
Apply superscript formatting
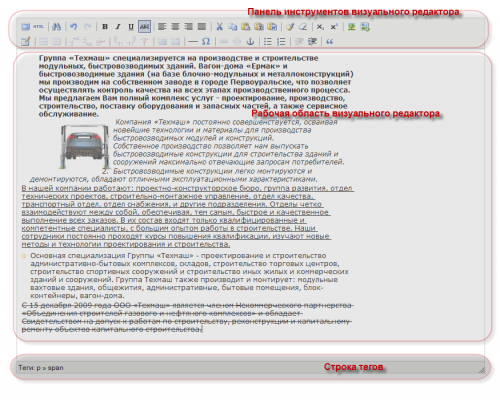[334, 27]
